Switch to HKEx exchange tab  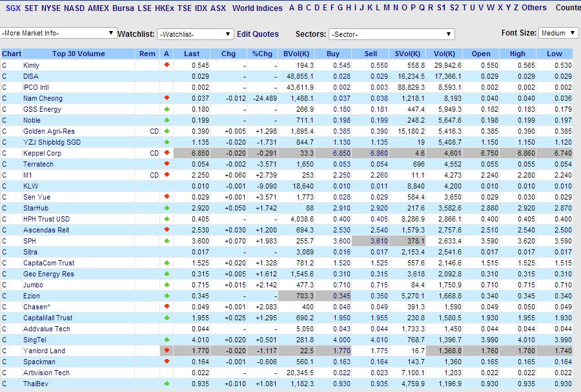pyautogui.click(x=165, y=8)
